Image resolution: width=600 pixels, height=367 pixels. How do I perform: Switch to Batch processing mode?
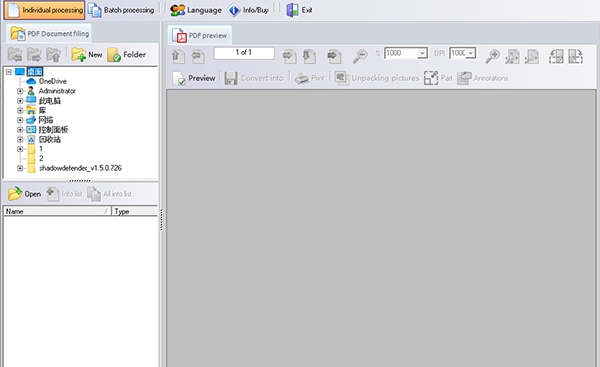tap(121, 10)
